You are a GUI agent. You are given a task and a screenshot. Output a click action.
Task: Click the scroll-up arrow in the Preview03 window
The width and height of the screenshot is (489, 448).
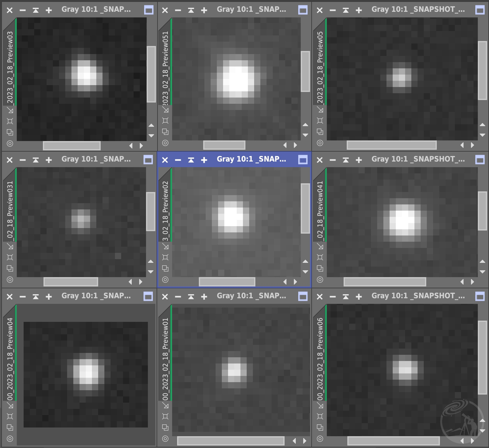pos(151,125)
